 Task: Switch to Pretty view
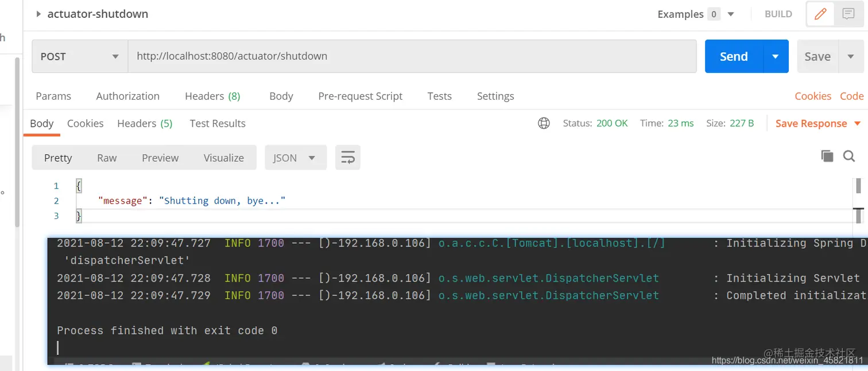[58, 158]
